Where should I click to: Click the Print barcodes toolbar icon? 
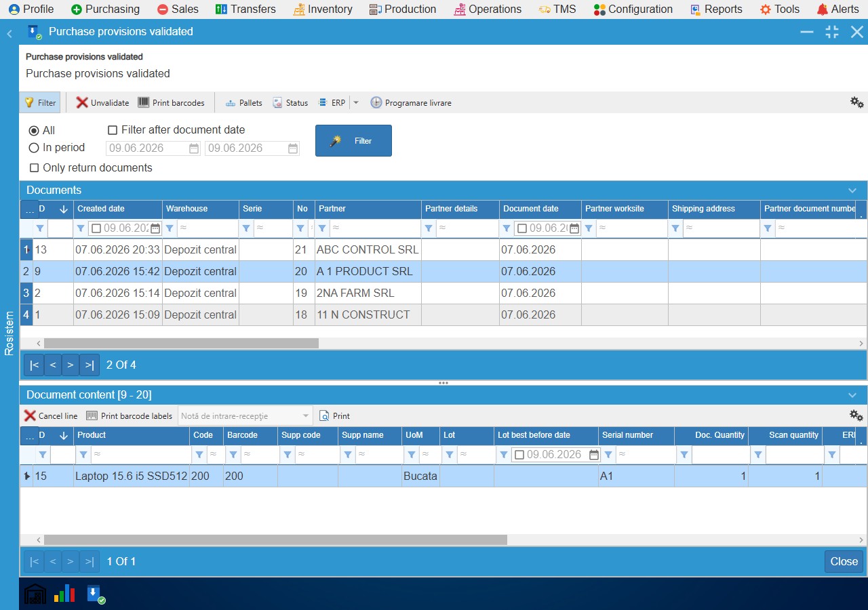click(144, 102)
